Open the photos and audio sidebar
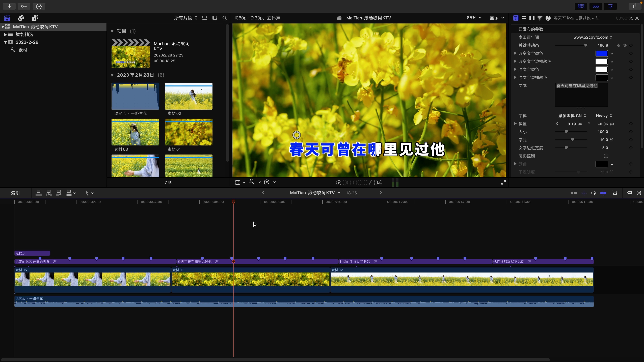This screenshot has width=644, height=362. click(x=21, y=18)
